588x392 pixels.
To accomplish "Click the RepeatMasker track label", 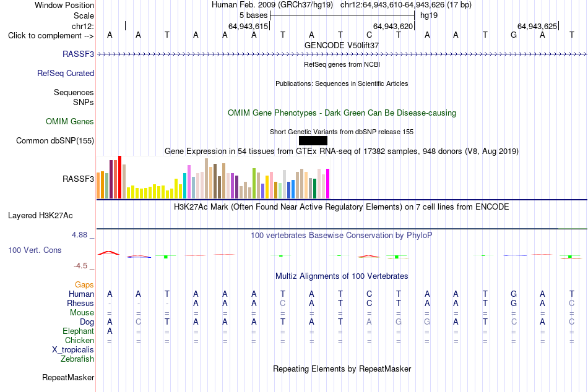I will click(68, 377).
